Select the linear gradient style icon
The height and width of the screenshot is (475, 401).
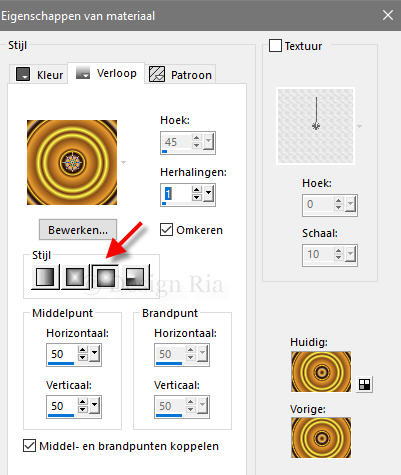coord(45,277)
